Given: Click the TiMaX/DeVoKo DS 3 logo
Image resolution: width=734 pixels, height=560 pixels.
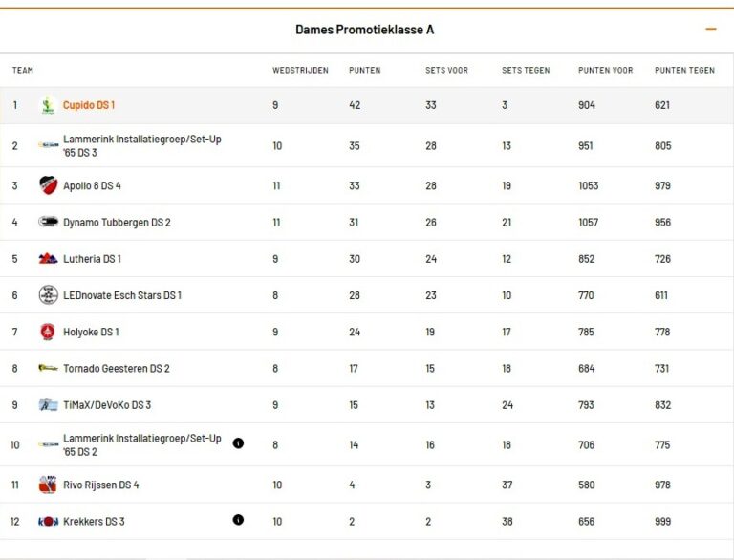Looking at the screenshot, I should [48, 404].
